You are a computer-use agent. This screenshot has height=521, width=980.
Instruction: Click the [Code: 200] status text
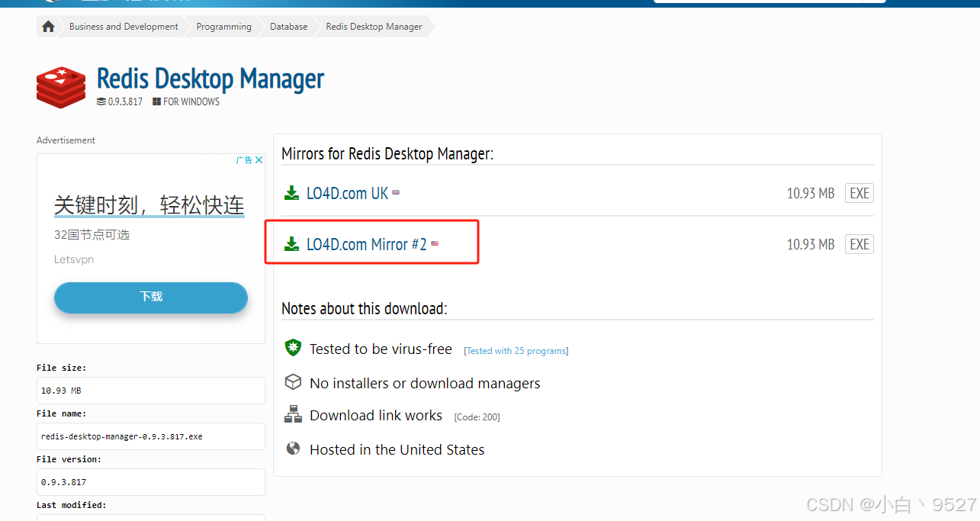[477, 417]
